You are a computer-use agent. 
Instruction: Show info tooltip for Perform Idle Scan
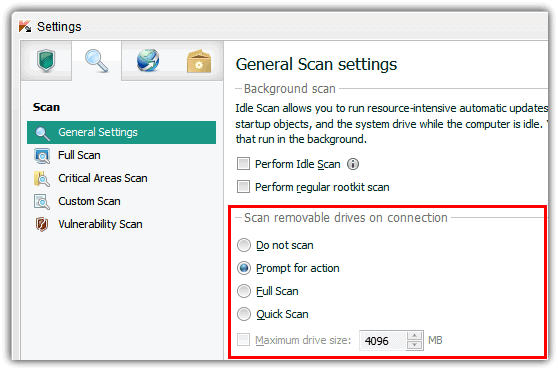pos(353,164)
